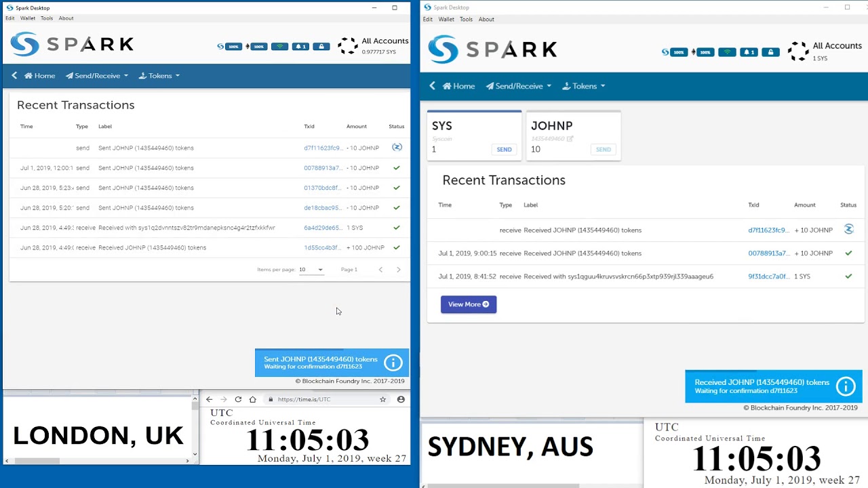Image resolution: width=868 pixels, height=488 pixels.
Task: Expand the Send/Receive dropdown in London window
Action: [x=97, y=75]
